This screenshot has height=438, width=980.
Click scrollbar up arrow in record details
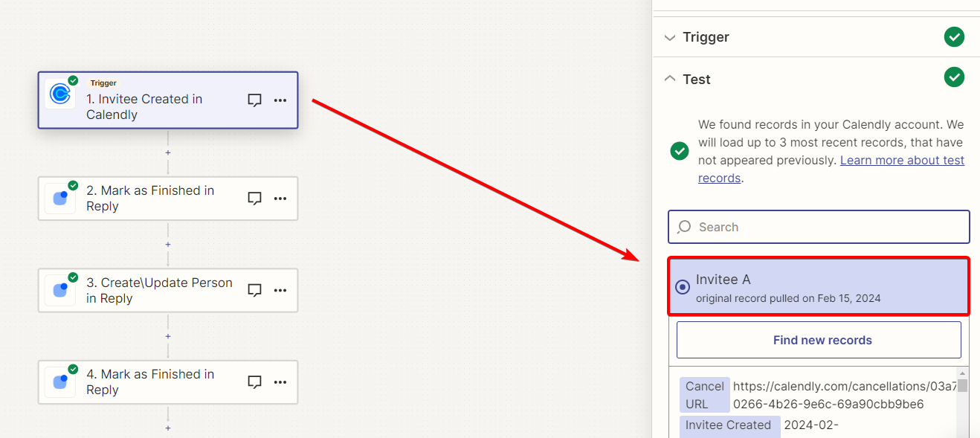[962, 373]
